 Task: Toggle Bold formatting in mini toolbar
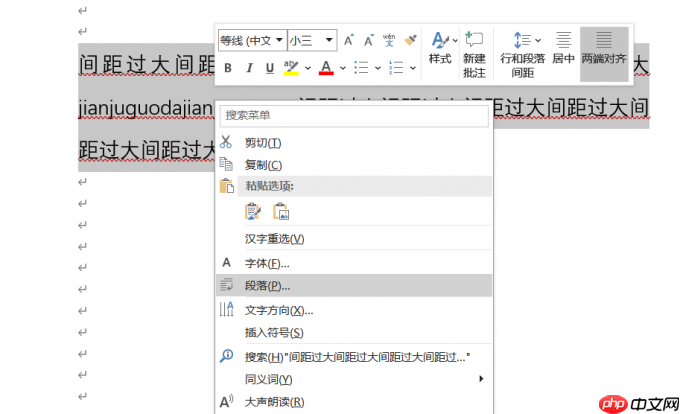click(228, 68)
